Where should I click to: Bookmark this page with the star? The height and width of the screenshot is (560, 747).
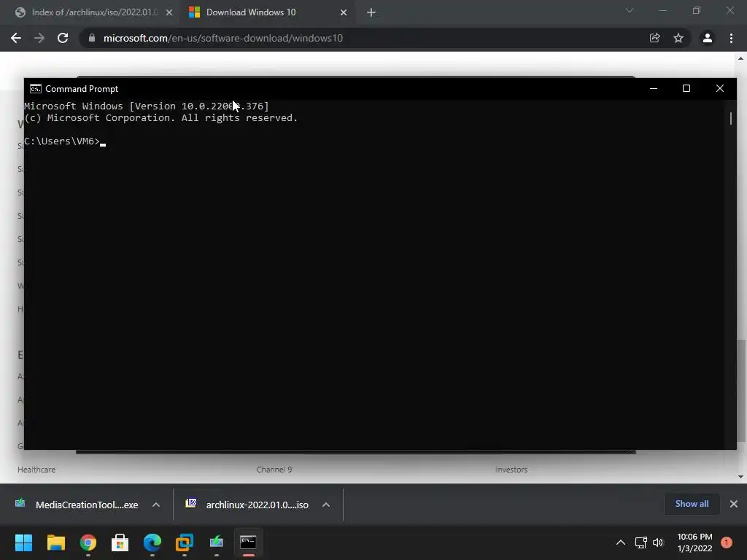(x=678, y=38)
